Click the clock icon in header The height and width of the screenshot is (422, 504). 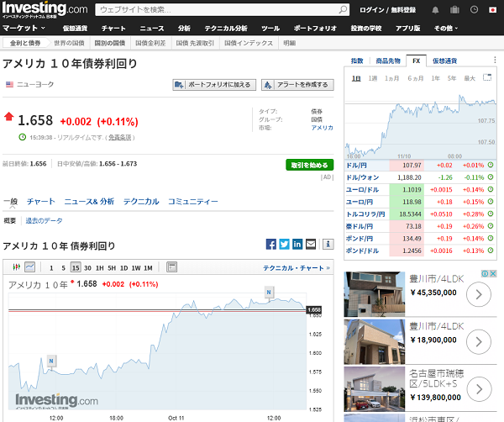point(474,9)
